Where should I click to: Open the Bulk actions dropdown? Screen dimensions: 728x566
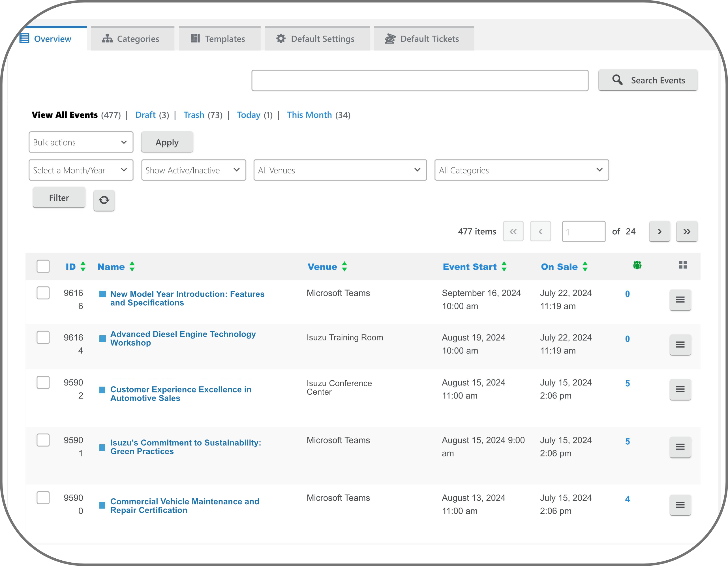81,142
